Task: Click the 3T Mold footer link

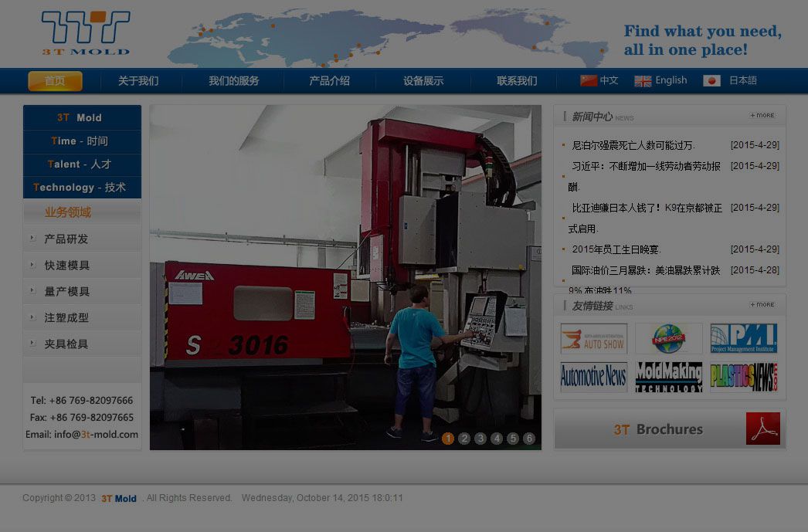Action: [x=119, y=499]
